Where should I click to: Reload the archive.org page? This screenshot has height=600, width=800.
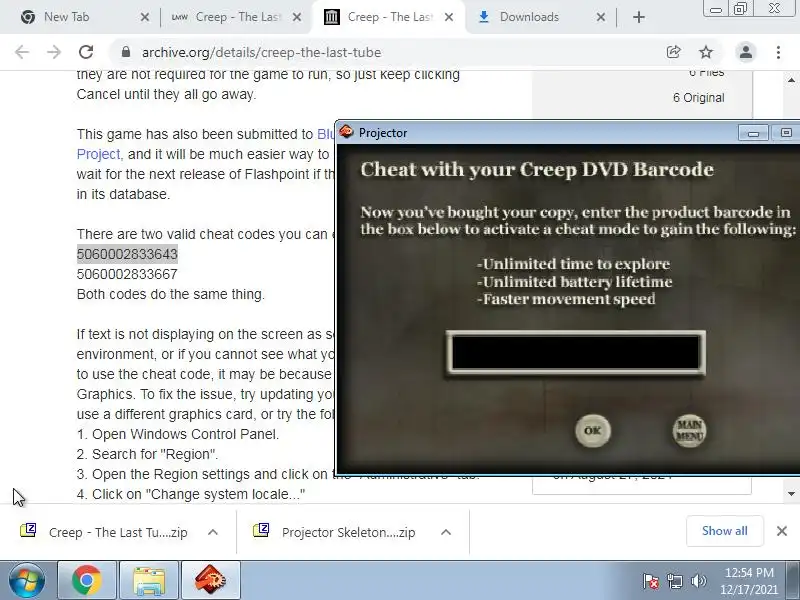(86, 52)
